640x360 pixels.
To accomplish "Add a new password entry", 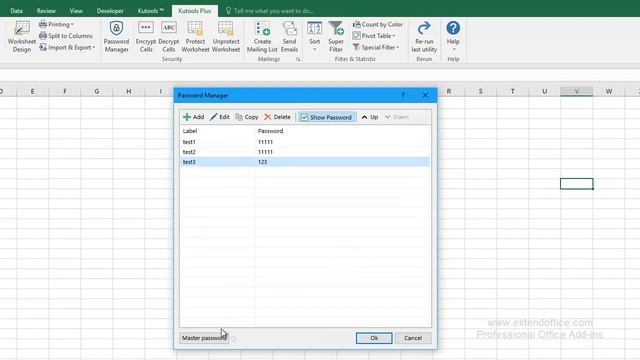I will (193, 117).
